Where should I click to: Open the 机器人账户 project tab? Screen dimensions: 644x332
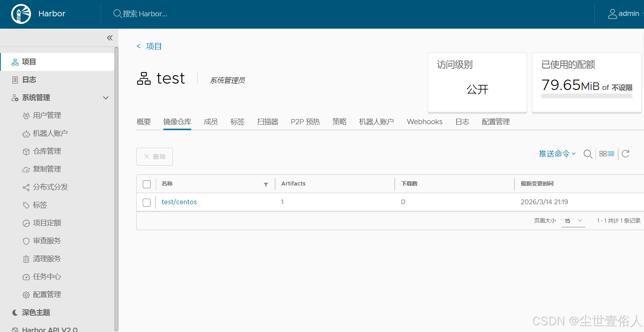[x=376, y=122]
